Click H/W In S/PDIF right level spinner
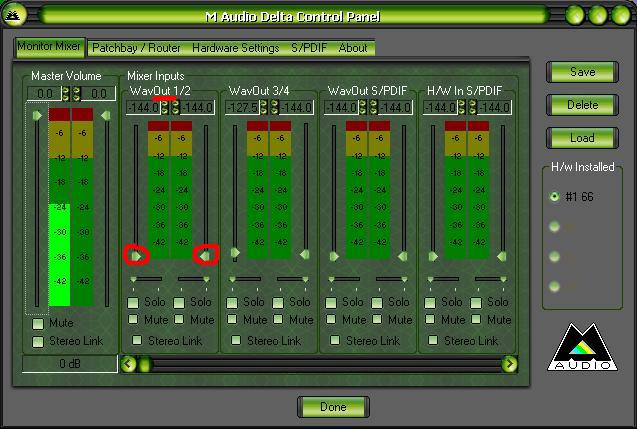 [x=473, y=108]
